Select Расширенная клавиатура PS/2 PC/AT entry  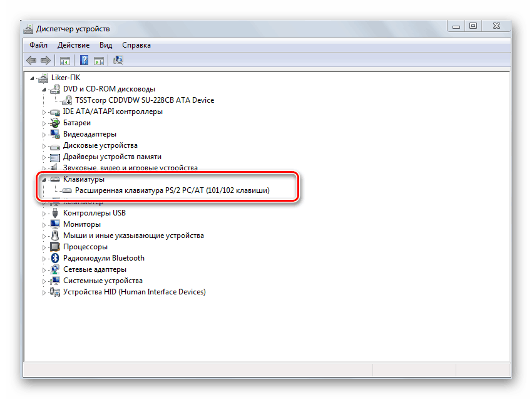coord(172,190)
